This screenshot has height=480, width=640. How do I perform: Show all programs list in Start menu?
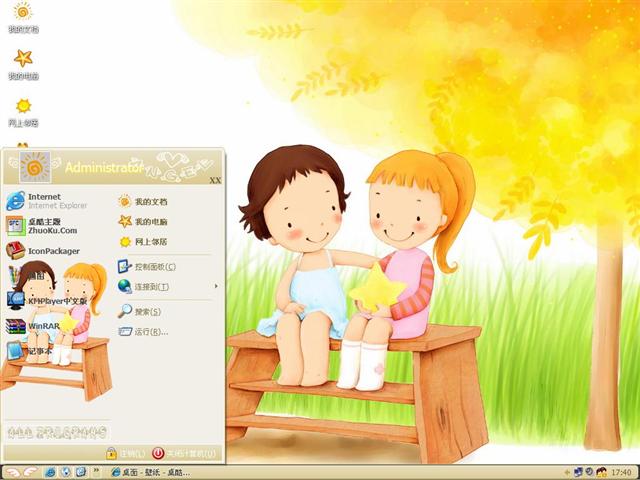click(x=57, y=432)
